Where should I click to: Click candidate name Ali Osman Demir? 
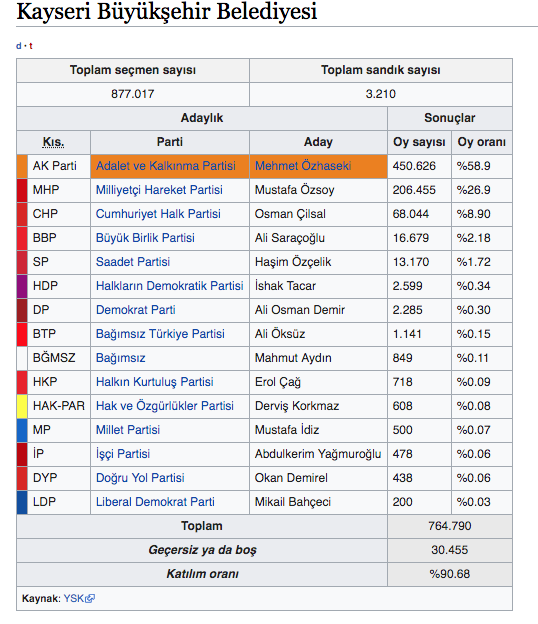300,310
